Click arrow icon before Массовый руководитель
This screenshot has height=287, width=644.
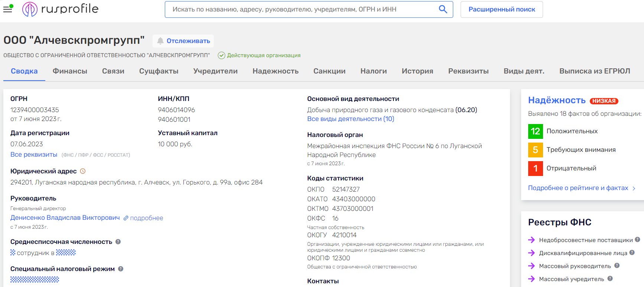pyautogui.click(x=532, y=266)
